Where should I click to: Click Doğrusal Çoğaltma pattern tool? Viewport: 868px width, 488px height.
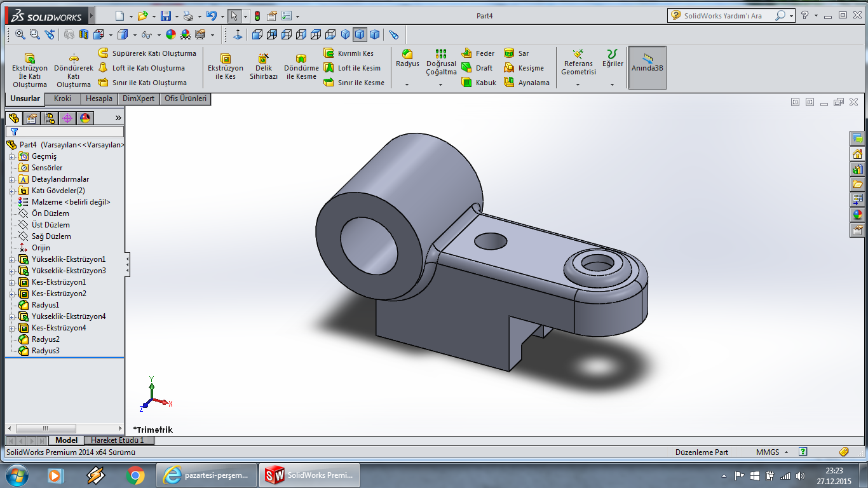point(441,62)
